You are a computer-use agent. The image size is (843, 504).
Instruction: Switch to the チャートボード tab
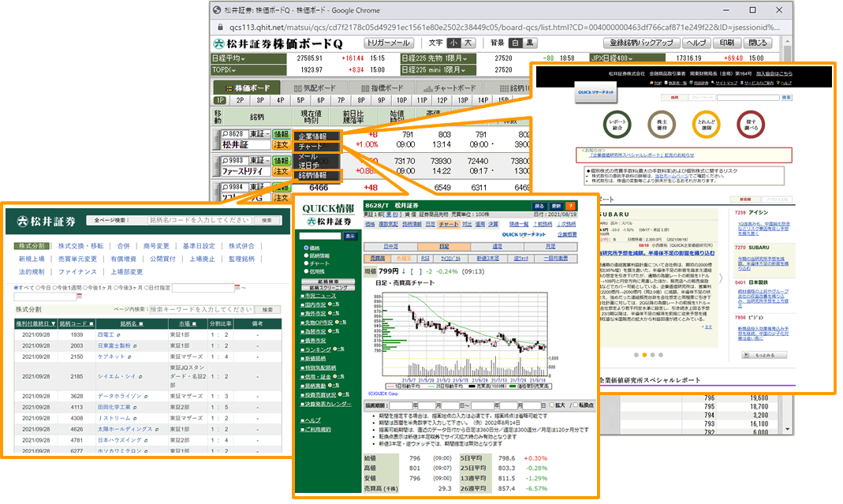click(449, 88)
